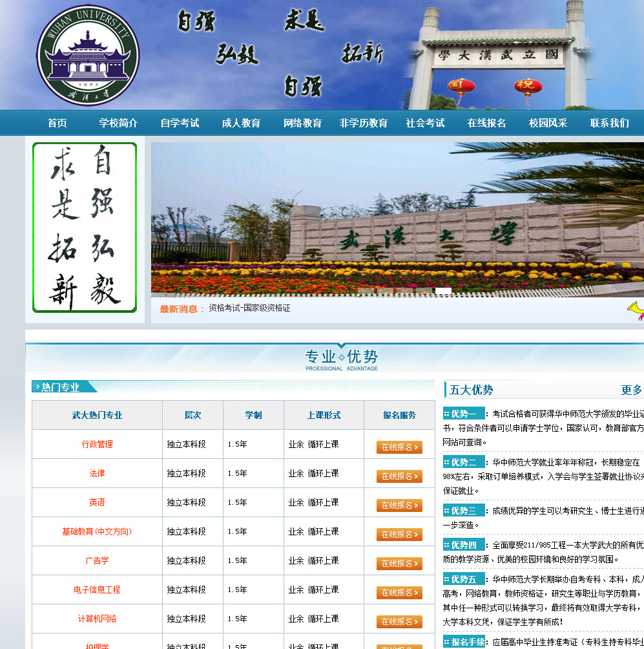
Task: Click 业余 循环上课 in the 计算机网络 row
Action: click(x=313, y=619)
